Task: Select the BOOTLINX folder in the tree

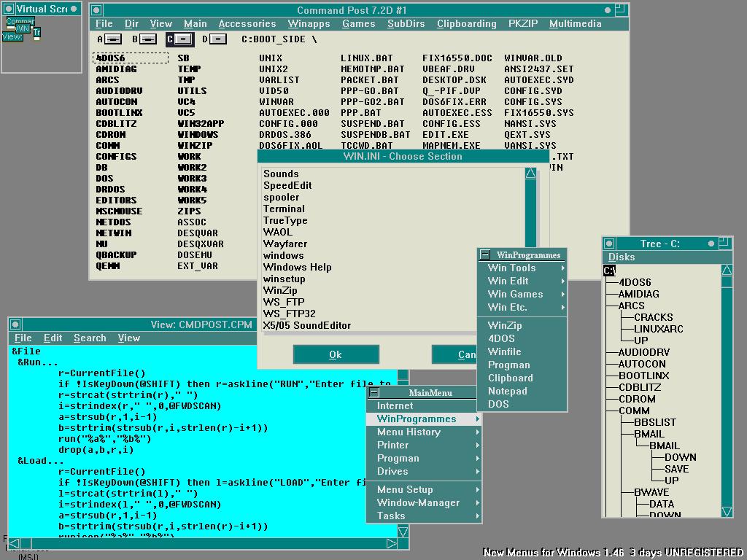Action: [x=643, y=376]
